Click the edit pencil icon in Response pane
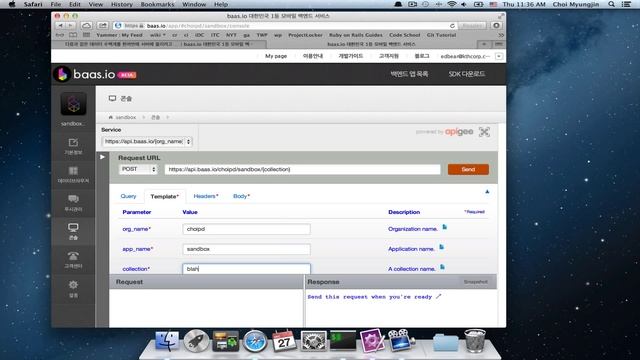640x360 pixels. click(x=438, y=296)
